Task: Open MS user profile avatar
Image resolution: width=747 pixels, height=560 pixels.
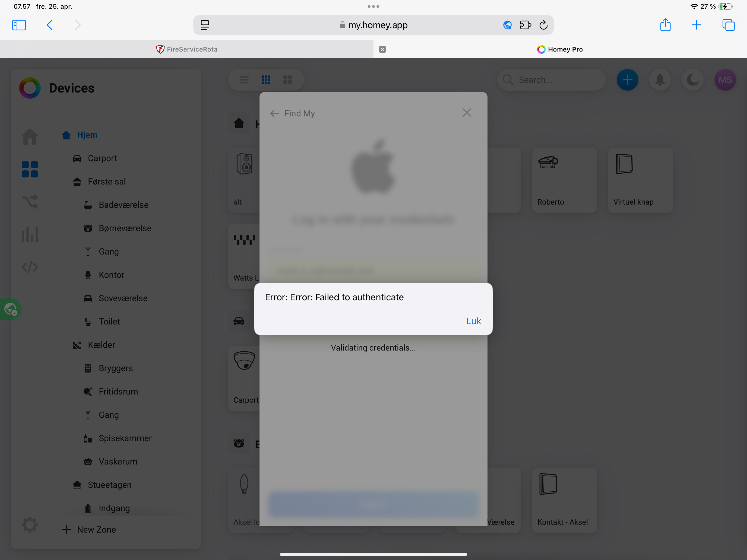Action: pos(725,80)
